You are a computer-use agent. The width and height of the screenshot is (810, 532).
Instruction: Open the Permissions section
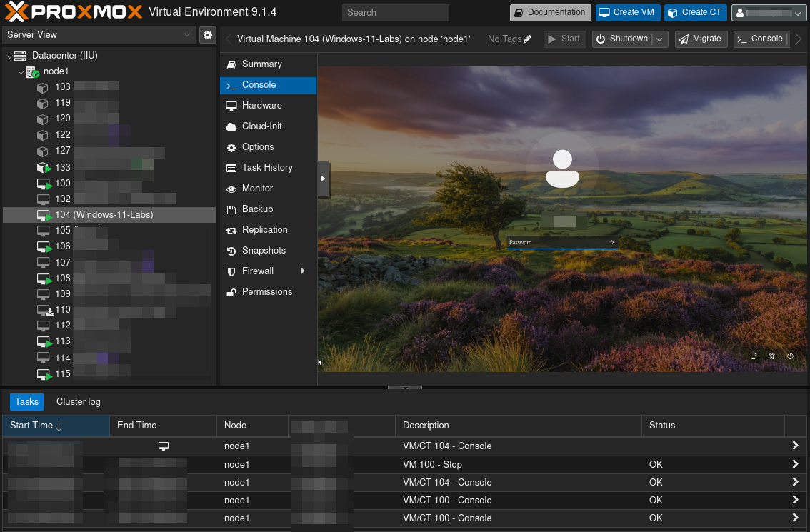coord(266,292)
